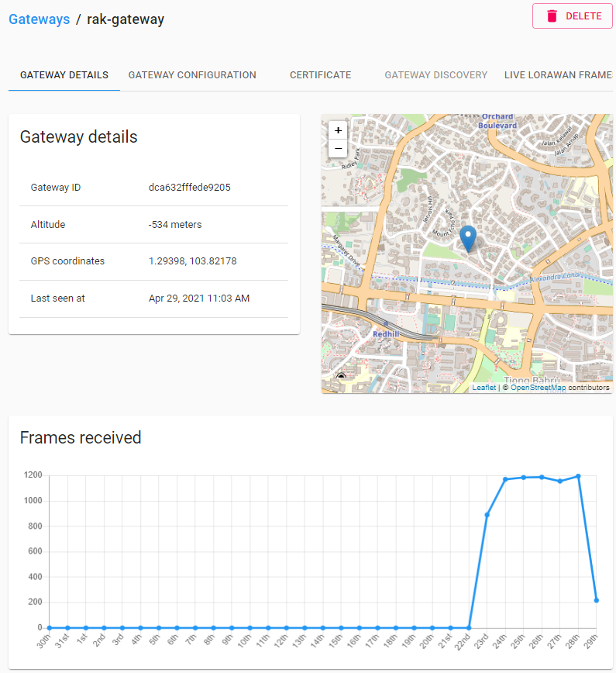Click the Frames received heading
616x673 pixels.
coord(81,438)
